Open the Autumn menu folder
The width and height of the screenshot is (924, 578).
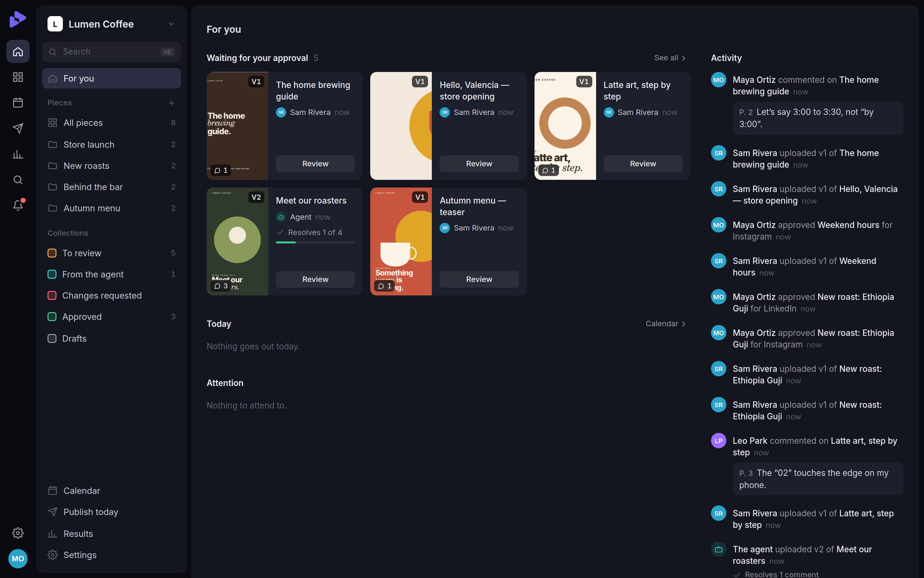111,208
